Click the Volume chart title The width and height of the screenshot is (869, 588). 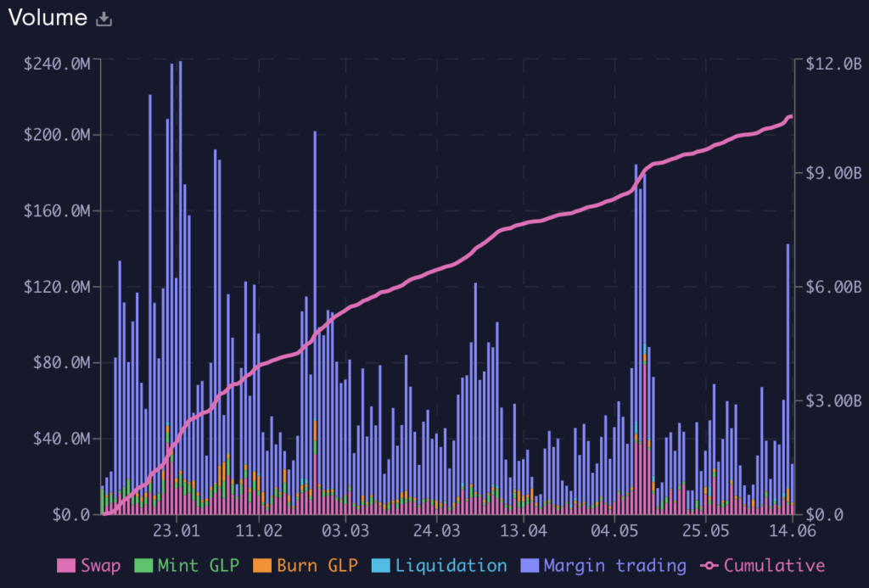click(x=48, y=18)
